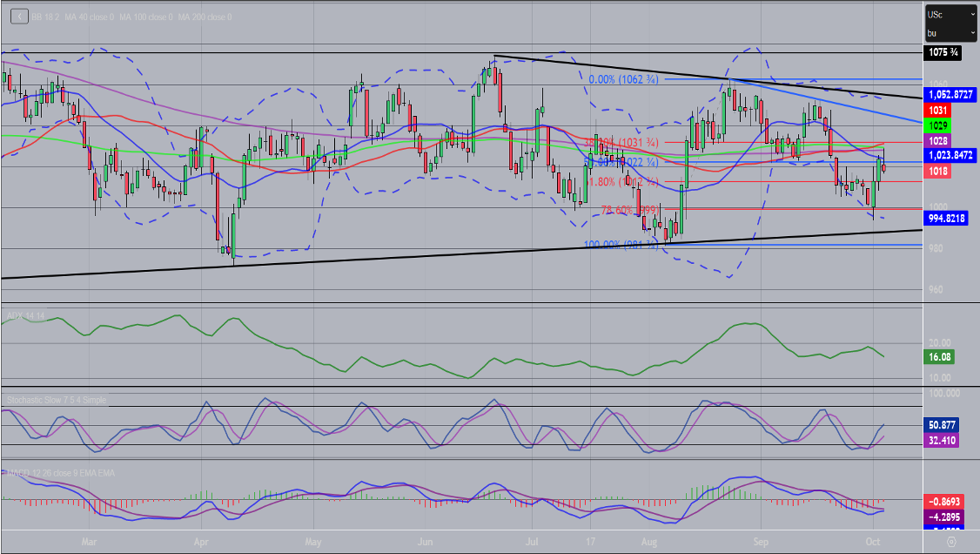This screenshot has height=554, width=980.
Task: Click the purple 1028 price label
Action: point(937,140)
